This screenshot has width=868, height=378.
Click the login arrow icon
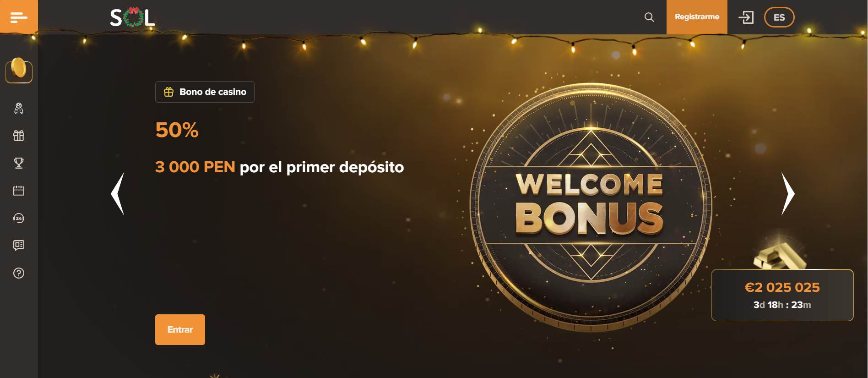tap(746, 17)
